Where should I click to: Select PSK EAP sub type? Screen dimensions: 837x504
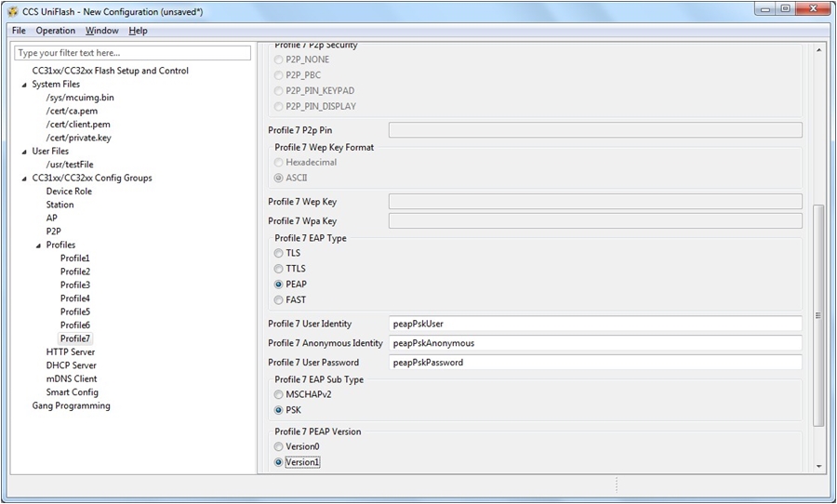click(x=278, y=410)
